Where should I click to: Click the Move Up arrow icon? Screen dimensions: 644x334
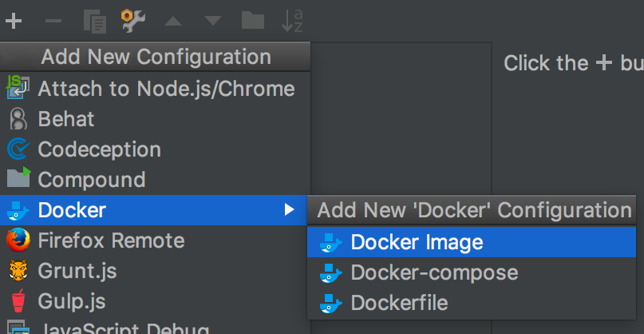click(x=173, y=21)
